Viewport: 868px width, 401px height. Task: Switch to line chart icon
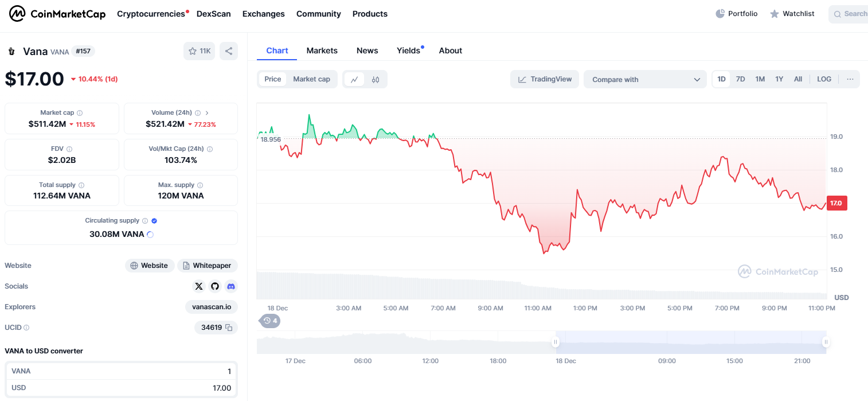[x=354, y=79]
